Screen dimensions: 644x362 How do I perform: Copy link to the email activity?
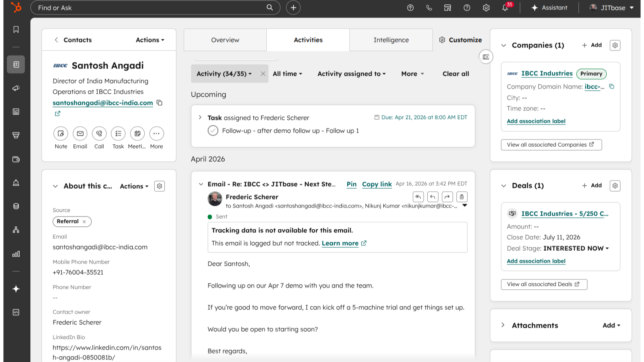point(377,184)
